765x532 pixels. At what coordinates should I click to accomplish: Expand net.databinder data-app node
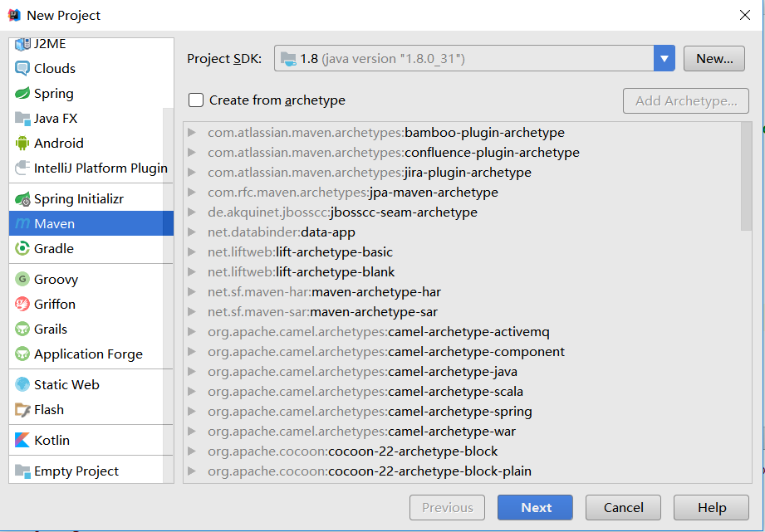(x=192, y=232)
